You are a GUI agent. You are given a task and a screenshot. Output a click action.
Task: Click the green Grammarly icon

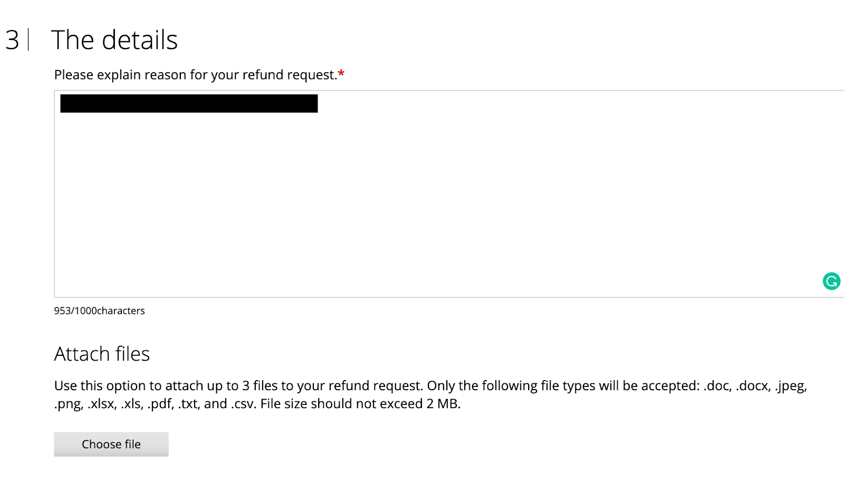(831, 281)
